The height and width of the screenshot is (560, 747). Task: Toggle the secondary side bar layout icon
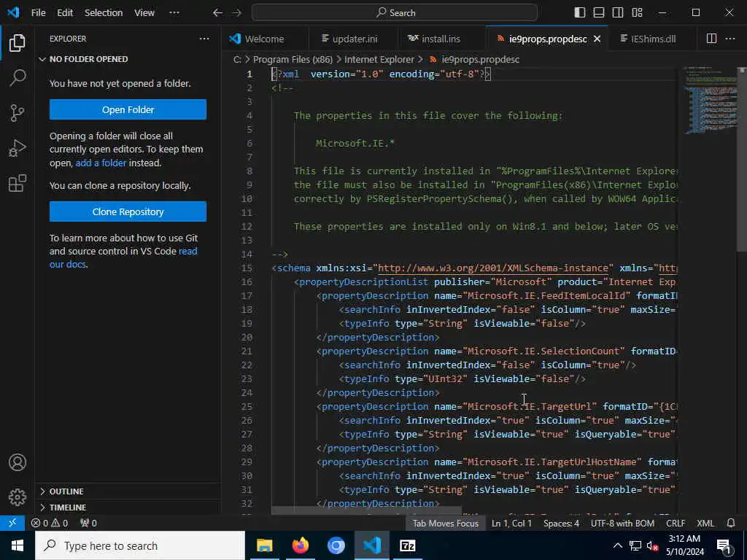[618, 13]
